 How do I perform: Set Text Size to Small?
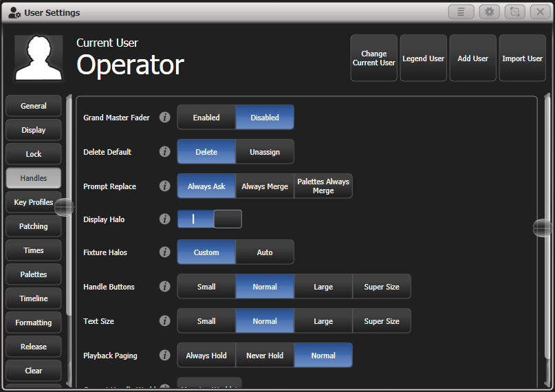click(206, 320)
